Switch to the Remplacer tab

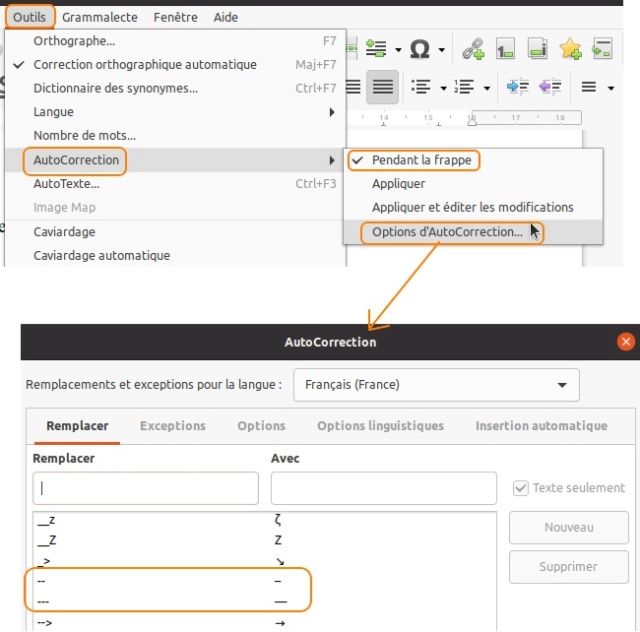pos(77,426)
